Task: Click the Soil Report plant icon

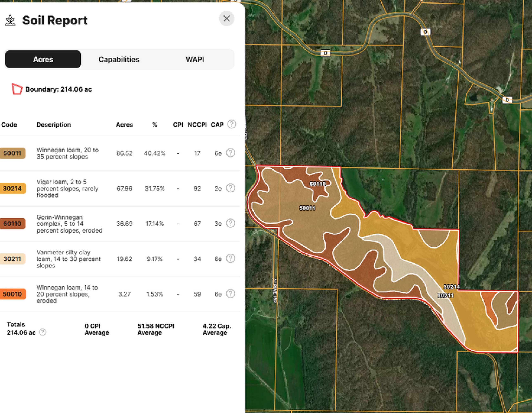Action: click(x=10, y=20)
